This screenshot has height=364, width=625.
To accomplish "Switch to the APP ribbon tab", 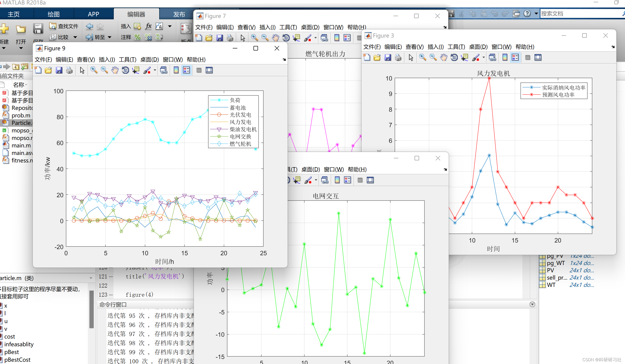I will coord(94,14).
